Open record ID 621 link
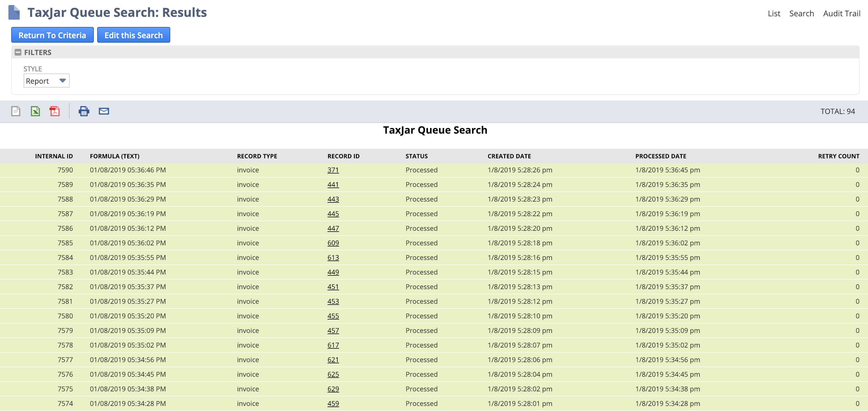 tap(333, 360)
